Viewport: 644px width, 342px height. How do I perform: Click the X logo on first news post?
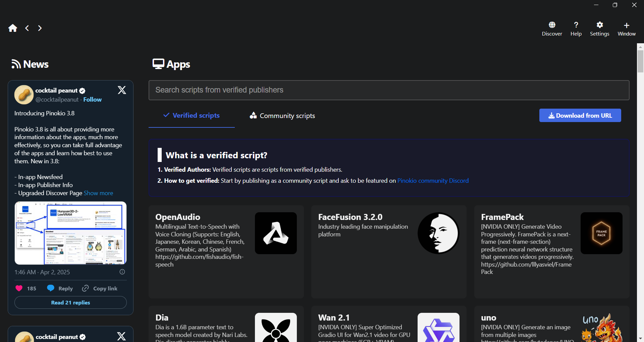tap(122, 90)
